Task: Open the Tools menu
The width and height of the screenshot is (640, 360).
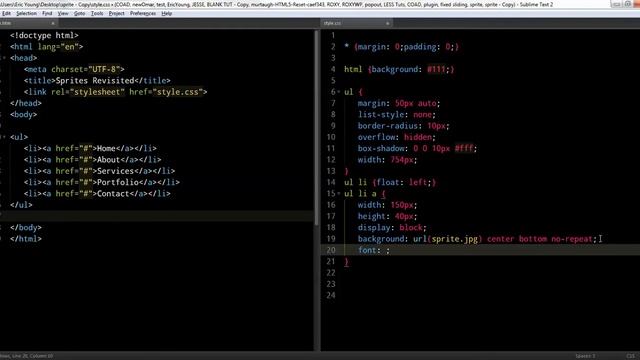Action: [x=97, y=13]
